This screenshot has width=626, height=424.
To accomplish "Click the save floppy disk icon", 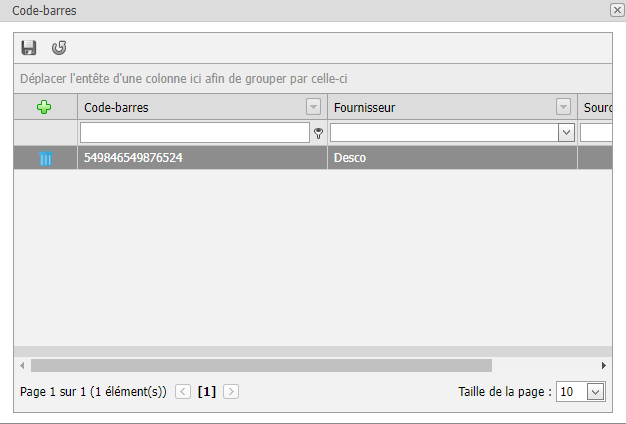I will pos(29,48).
